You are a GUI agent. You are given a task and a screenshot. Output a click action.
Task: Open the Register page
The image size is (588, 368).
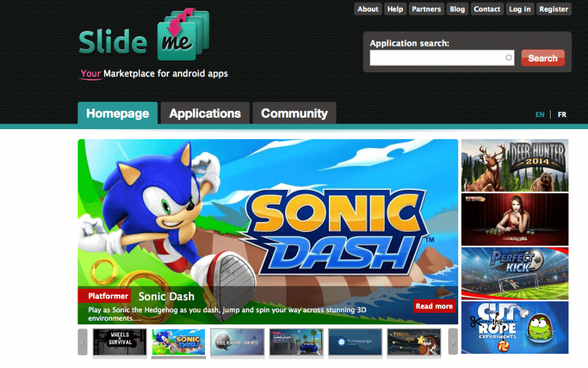click(554, 9)
